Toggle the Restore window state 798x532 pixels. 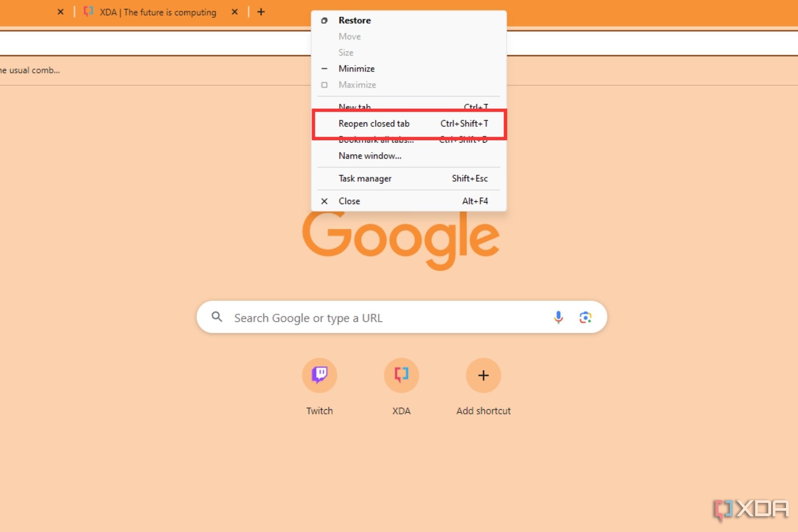[x=354, y=20]
